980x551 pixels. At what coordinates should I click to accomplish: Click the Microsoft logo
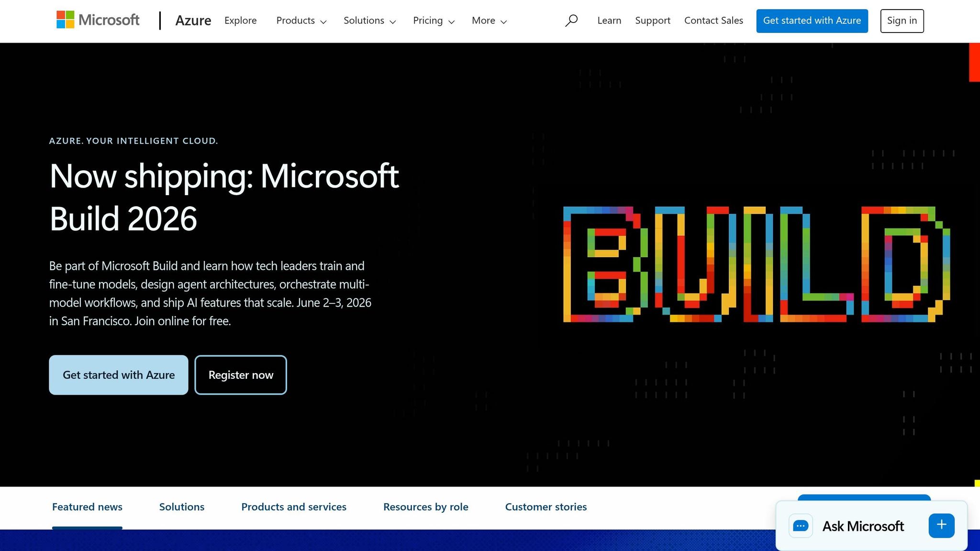(x=98, y=20)
